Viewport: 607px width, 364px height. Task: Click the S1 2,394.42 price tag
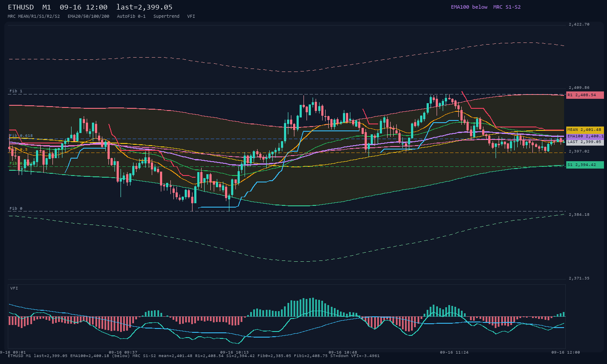(x=585, y=165)
